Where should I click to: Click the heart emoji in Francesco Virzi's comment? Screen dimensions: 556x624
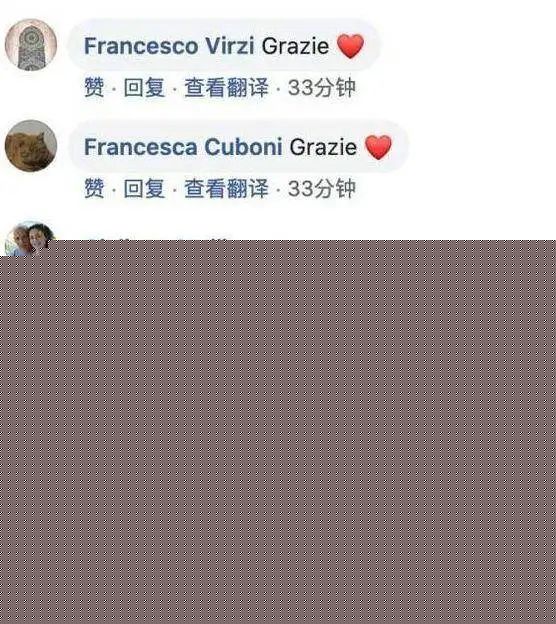point(350,46)
